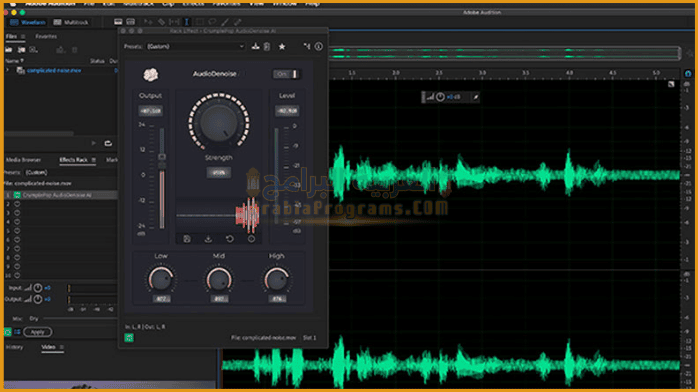The image size is (698, 392).
Task: Play the file preview in Files panel
Action: 93,143
